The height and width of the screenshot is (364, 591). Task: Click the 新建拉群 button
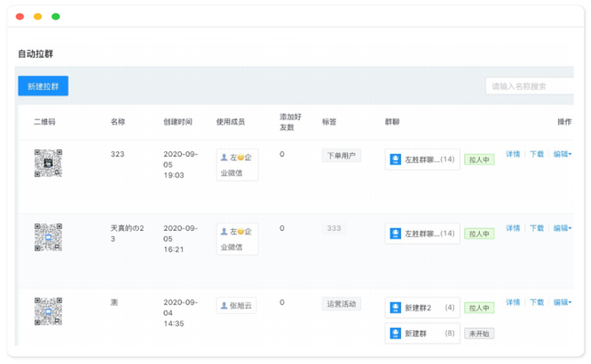click(x=43, y=86)
